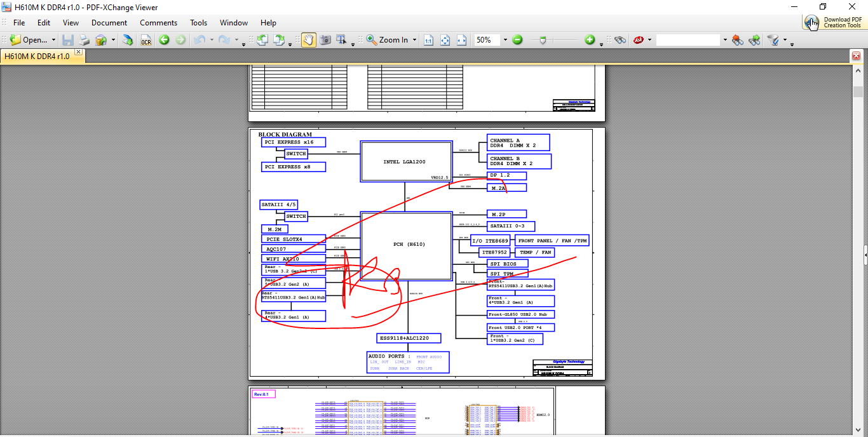Click the Save floppy disk icon

pos(68,40)
